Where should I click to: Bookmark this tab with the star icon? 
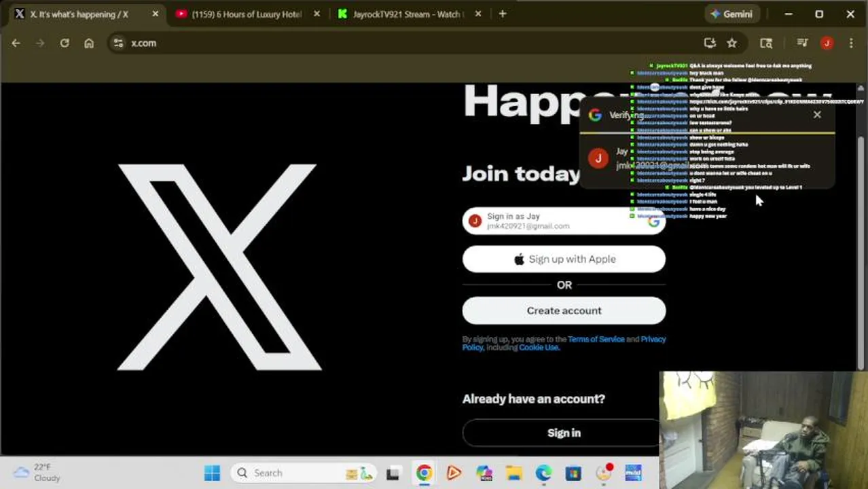731,43
